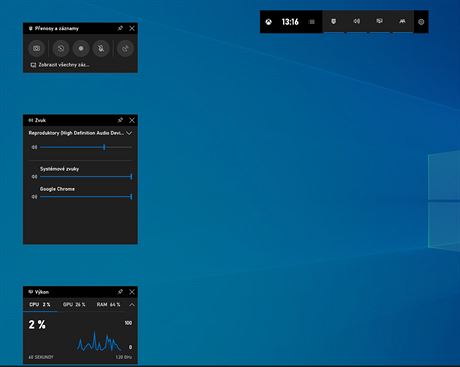Open the widget menu list icon
Screen dimensions: 460x367
[312, 22]
